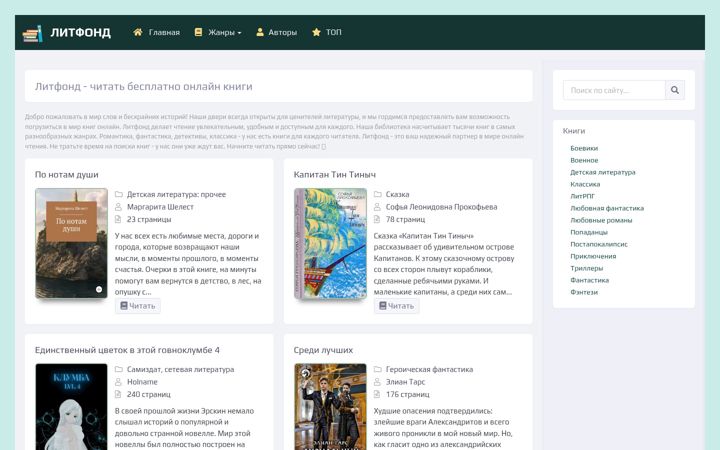720x450 pixels.
Task: Open author Маргарита Шелест
Action: (160, 207)
